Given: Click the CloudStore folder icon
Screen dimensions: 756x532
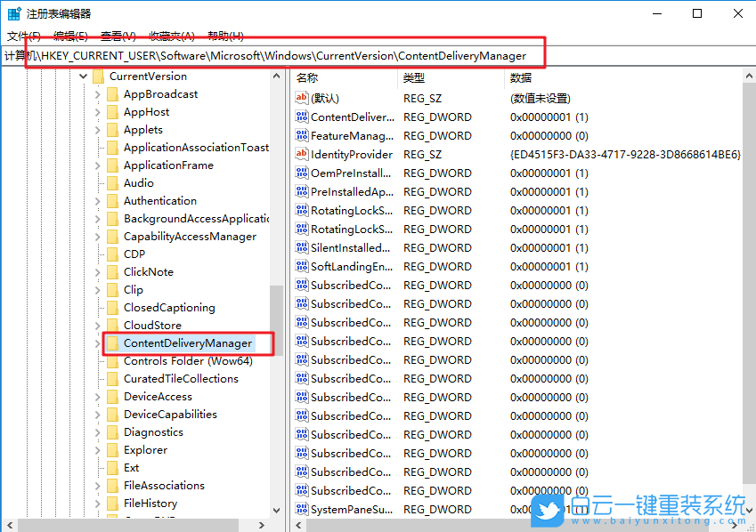Looking at the screenshot, I should click(113, 325).
